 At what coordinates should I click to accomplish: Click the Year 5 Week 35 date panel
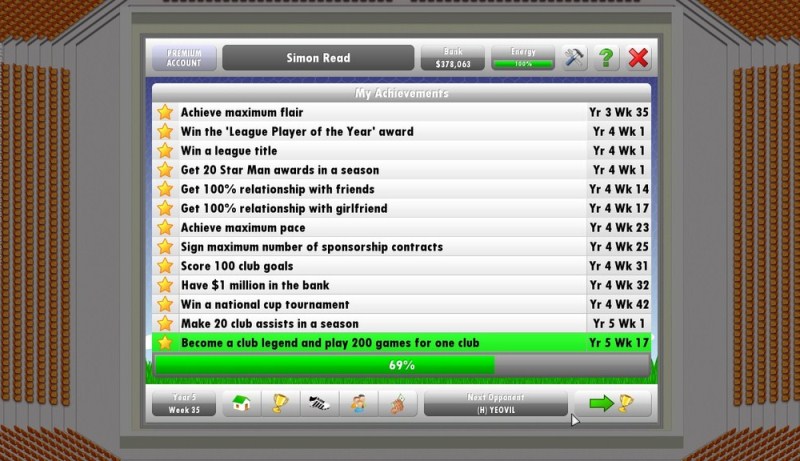pyautogui.click(x=183, y=404)
